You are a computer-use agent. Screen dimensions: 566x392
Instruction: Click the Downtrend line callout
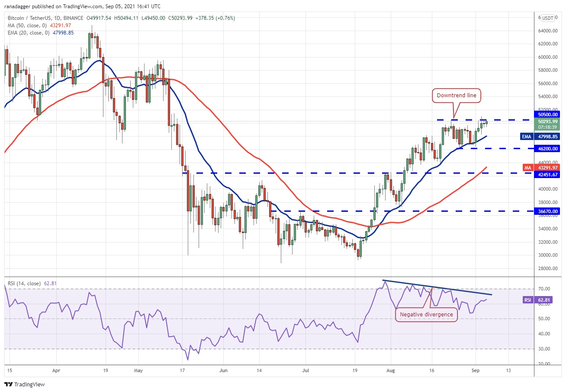pyautogui.click(x=457, y=96)
